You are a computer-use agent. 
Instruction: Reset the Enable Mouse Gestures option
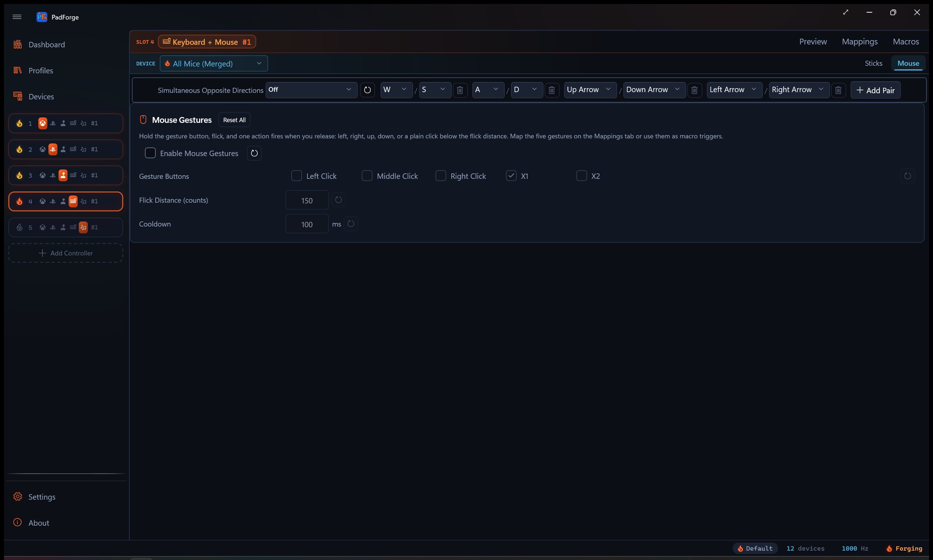coord(254,153)
